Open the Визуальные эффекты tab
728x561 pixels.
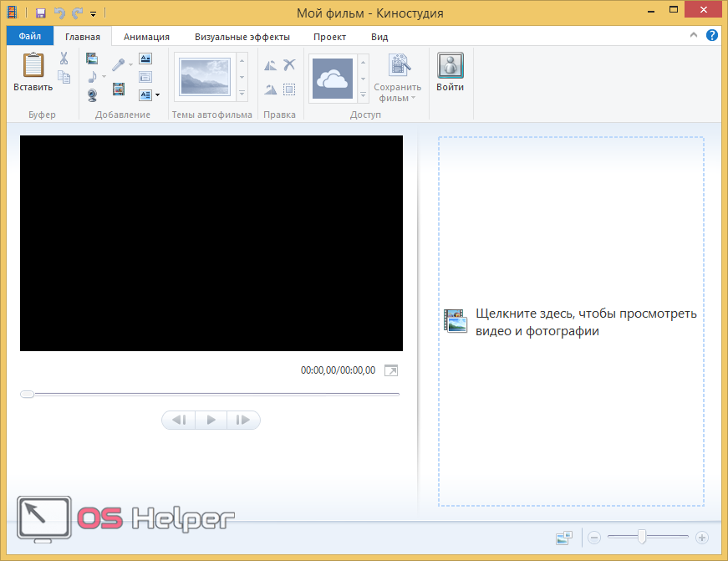click(242, 37)
